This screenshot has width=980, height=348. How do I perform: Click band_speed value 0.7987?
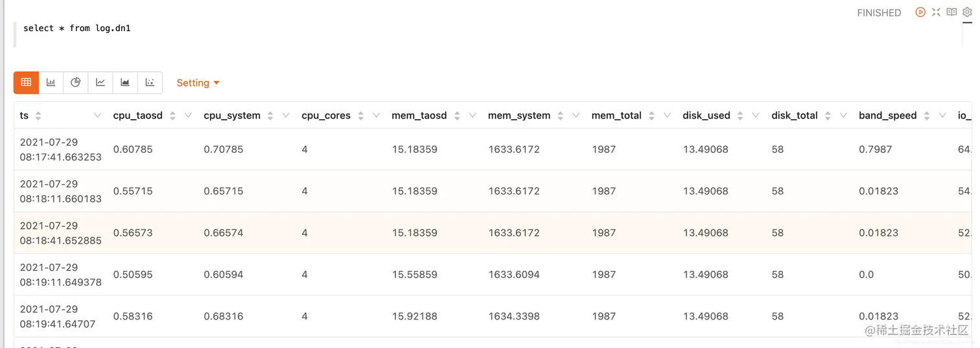coord(876,149)
